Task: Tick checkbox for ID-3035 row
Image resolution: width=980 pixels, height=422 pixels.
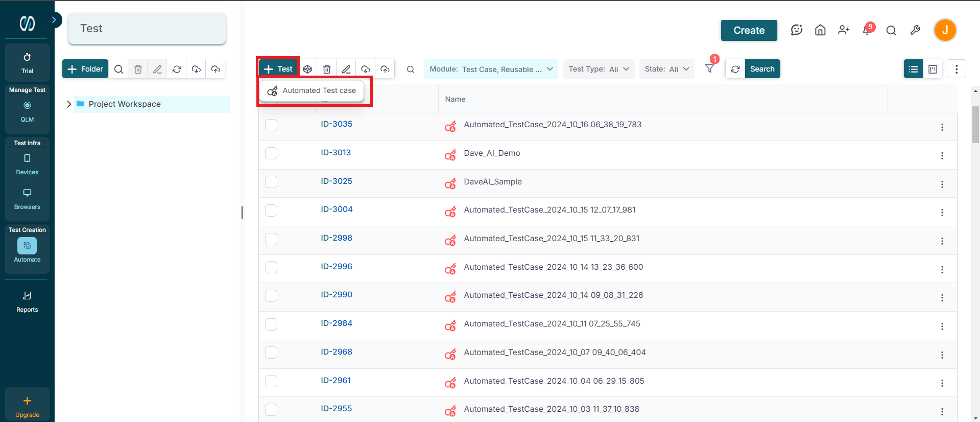Action: point(271,125)
